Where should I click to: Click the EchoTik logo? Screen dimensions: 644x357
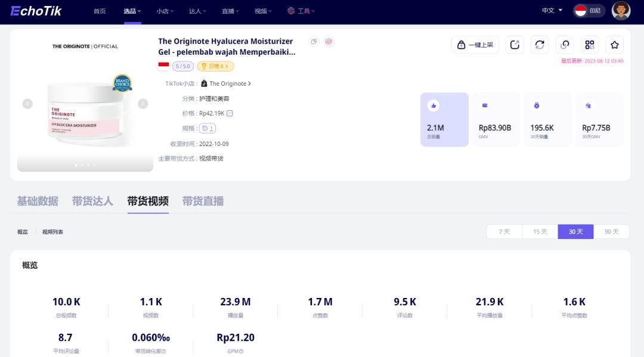[36, 11]
